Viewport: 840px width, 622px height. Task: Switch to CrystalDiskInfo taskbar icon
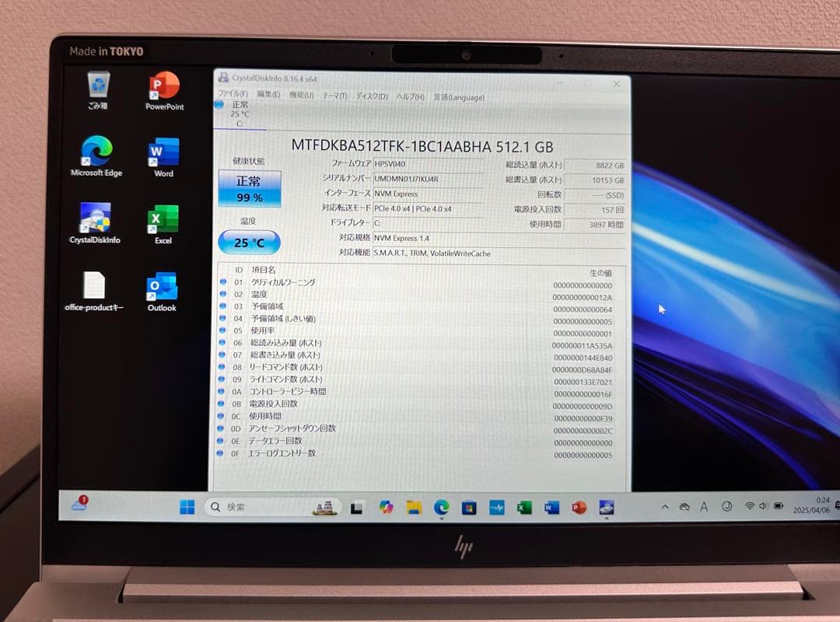[607, 508]
